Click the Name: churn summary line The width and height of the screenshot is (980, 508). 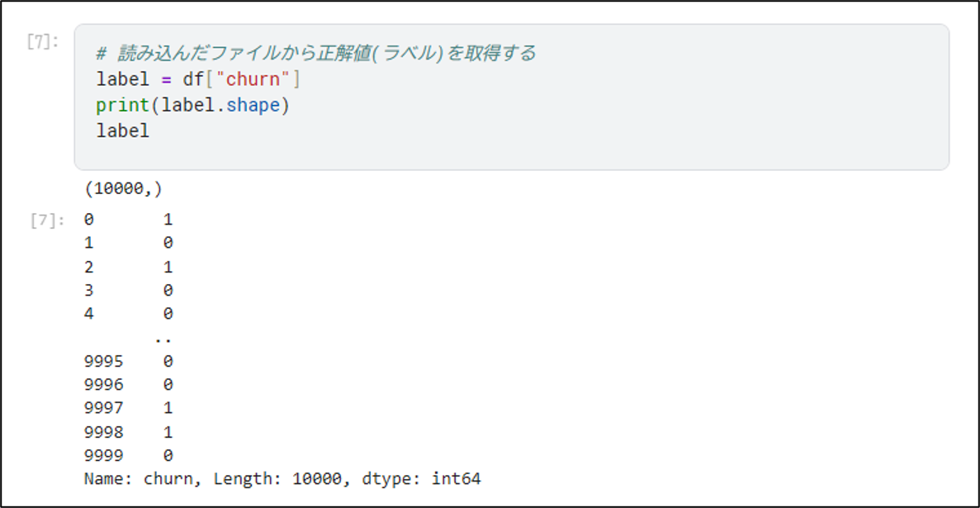coord(282,480)
